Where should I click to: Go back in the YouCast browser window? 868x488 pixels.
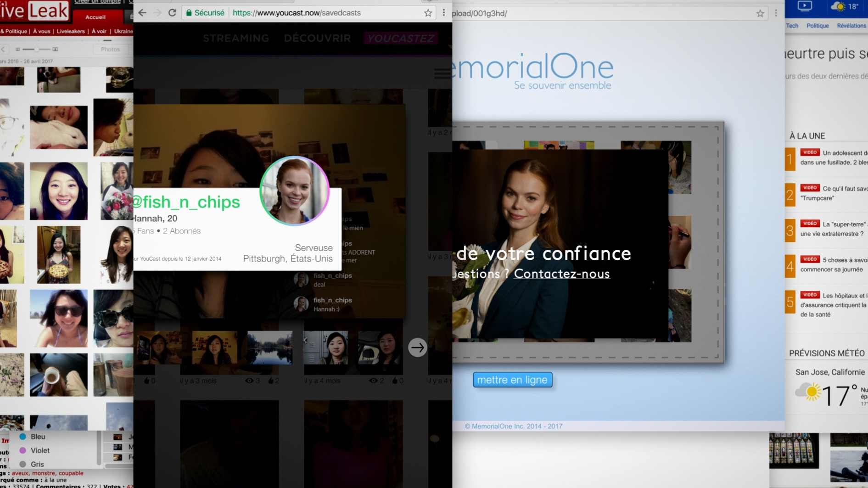coord(142,13)
